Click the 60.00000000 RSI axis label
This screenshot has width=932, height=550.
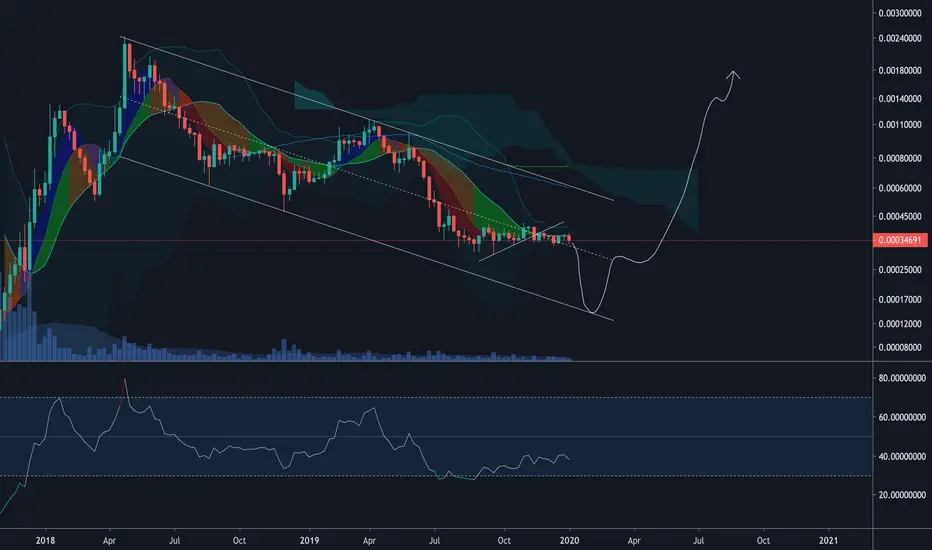902,417
